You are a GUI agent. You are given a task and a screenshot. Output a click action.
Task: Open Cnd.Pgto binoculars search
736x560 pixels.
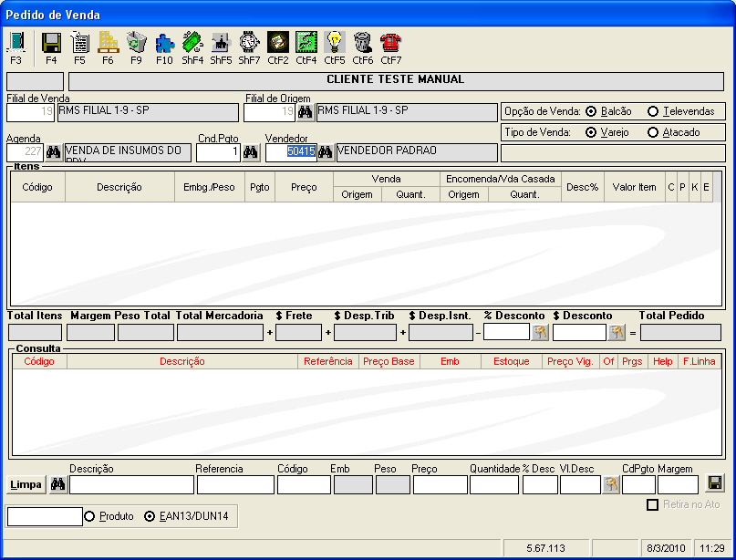tap(251, 152)
